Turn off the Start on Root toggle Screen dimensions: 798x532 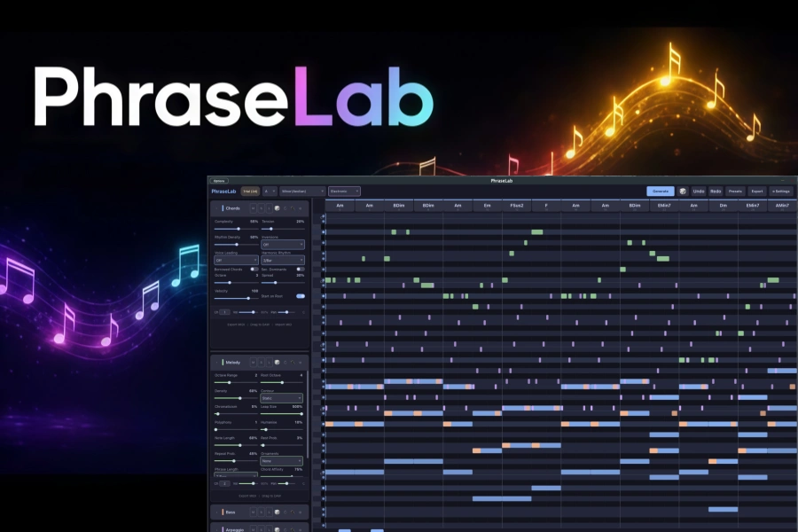tap(301, 296)
